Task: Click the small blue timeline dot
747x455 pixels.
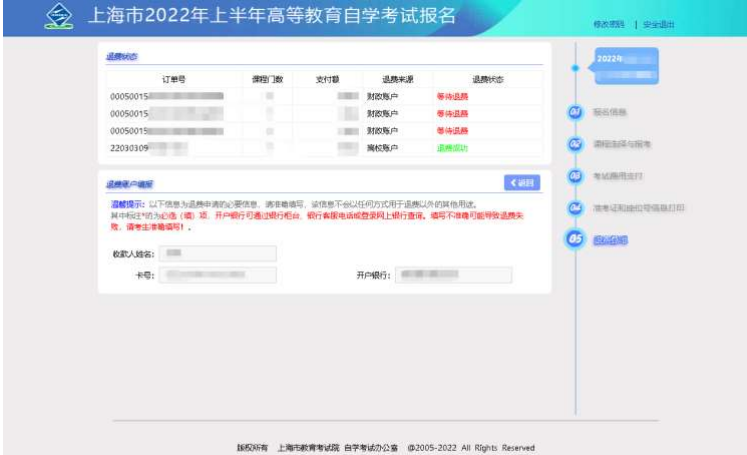Action: point(575,68)
